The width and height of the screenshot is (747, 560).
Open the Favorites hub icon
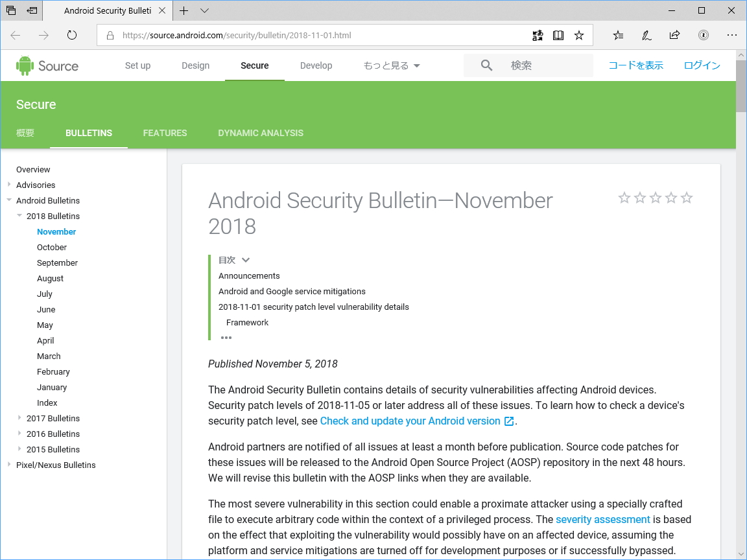pyautogui.click(x=617, y=36)
